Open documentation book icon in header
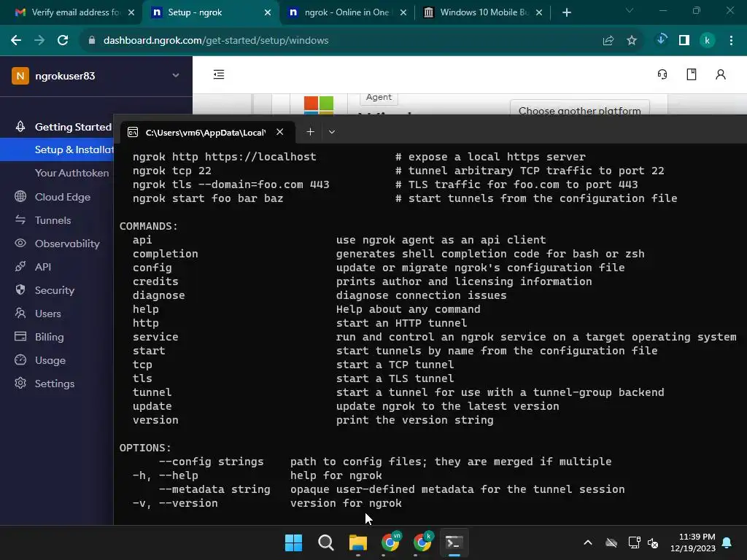Viewport: 747px width, 560px height. pos(692,74)
